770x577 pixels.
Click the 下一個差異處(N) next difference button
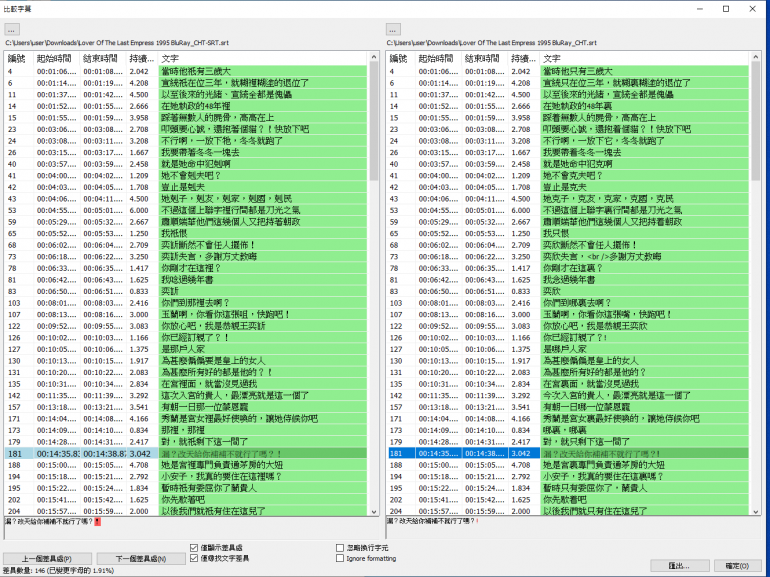[141, 559]
